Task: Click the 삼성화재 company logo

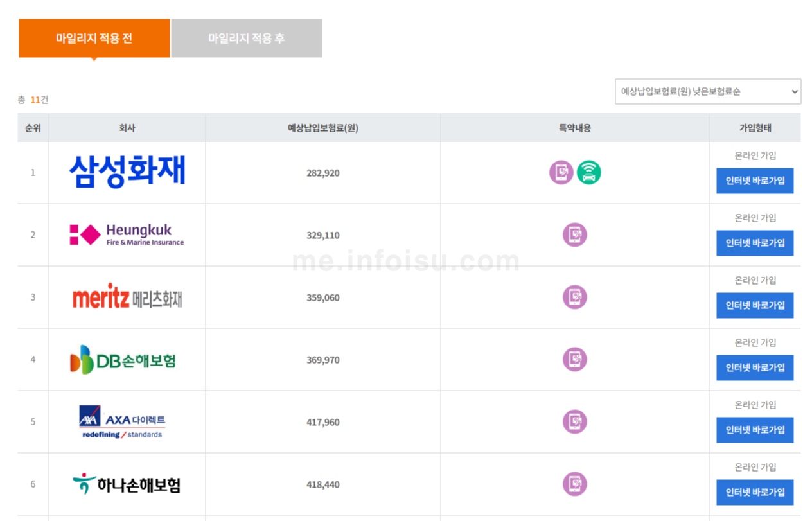Action: click(x=127, y=172)
